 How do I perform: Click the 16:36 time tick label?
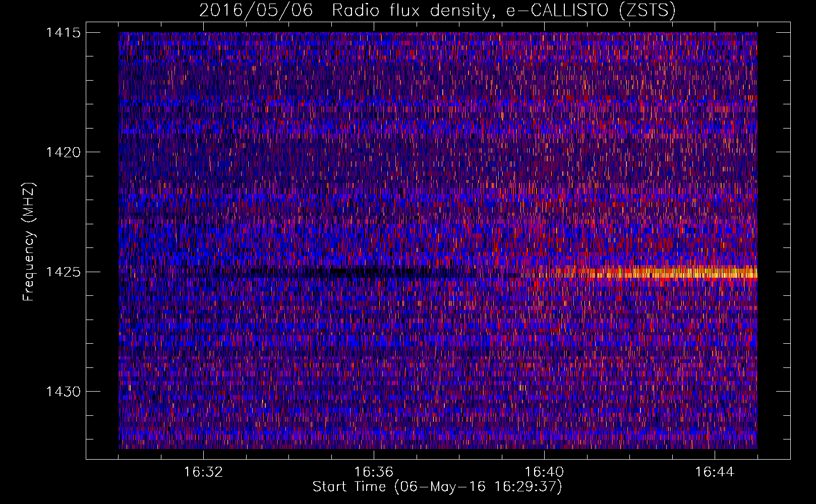click(x=374, y=472)
